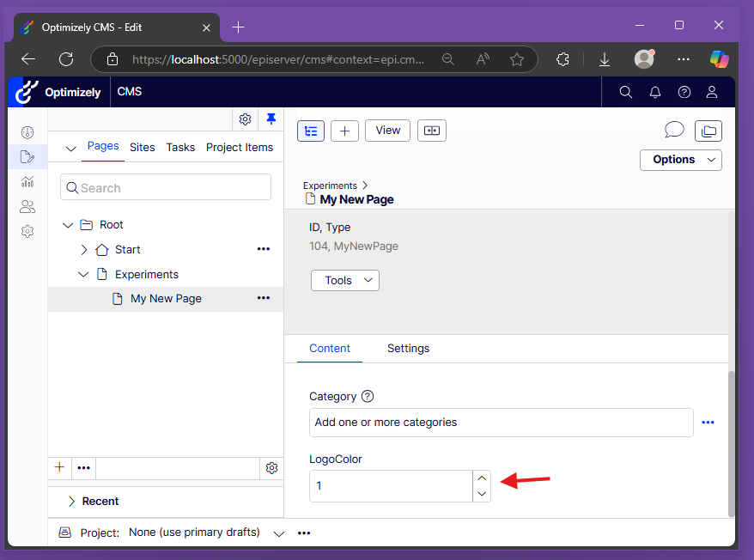Viewport: 754px width, 560px height.
Task: Toggle the assets pane folder icon
Action: [x=708, y=131]
